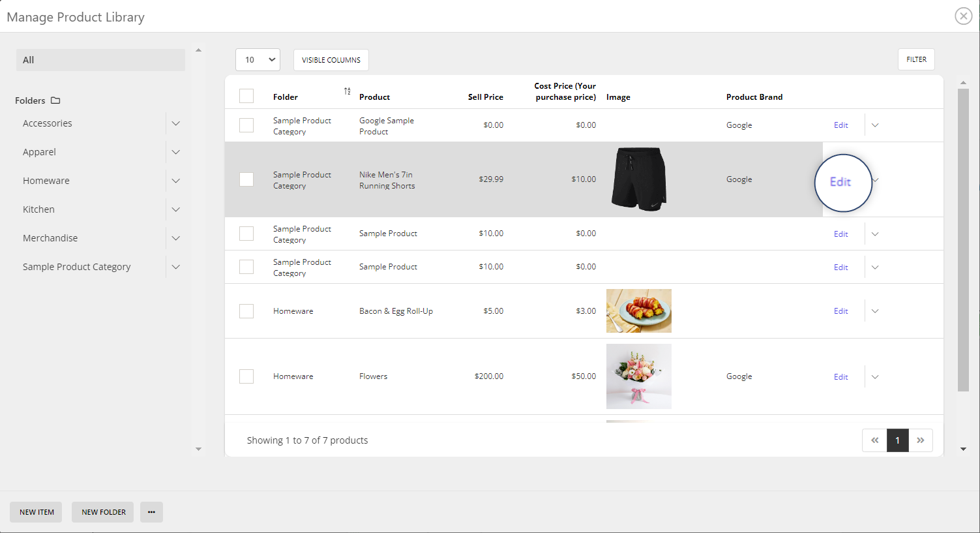
Task: Expand the Apparel folder chevron
Action: [175, 151]
